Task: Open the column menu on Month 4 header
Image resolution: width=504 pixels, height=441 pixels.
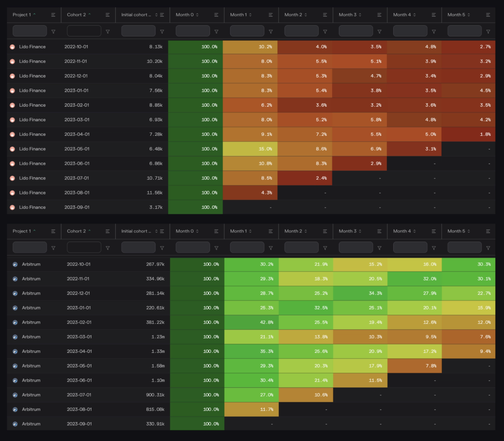Action: coord(434,15)
